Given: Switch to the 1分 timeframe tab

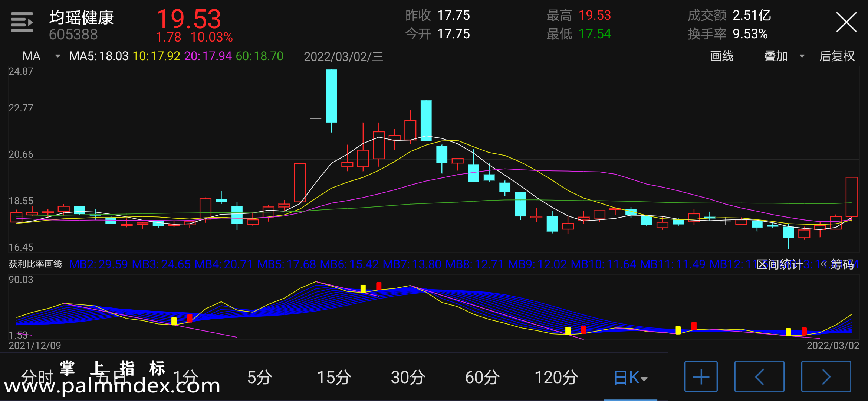Looking at the screenshot, I should point(185,377).
